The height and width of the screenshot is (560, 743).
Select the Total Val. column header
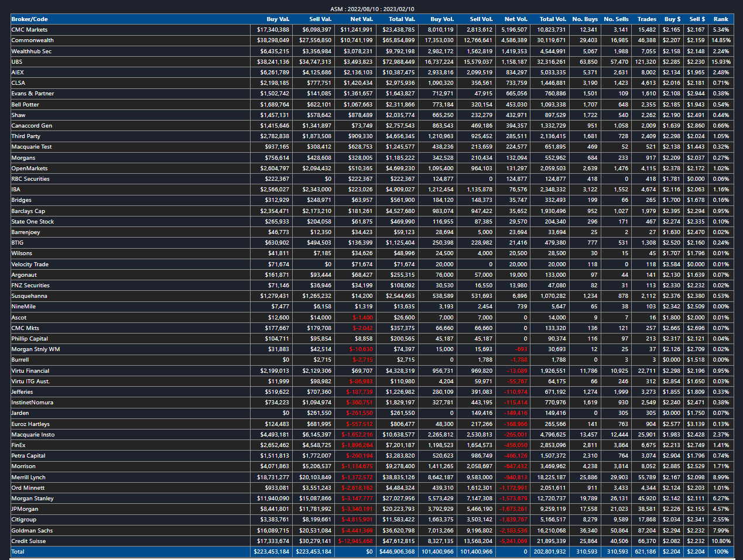tap(402, 19)
